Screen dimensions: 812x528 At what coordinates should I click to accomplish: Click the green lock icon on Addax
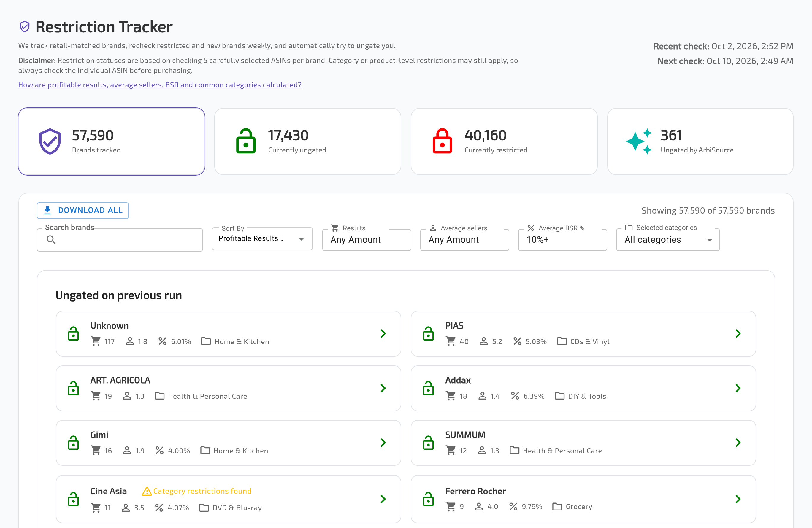pos(428,388)
